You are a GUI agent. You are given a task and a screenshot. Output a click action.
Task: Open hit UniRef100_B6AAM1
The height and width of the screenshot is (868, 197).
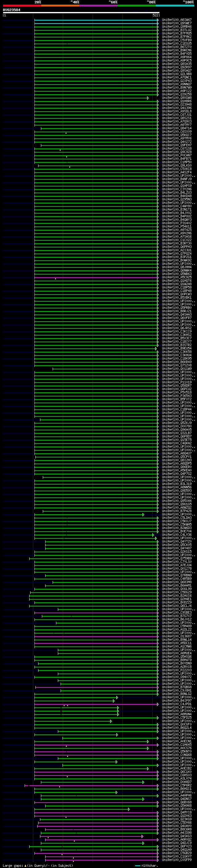pyautogui.click(x=176, y=585)
